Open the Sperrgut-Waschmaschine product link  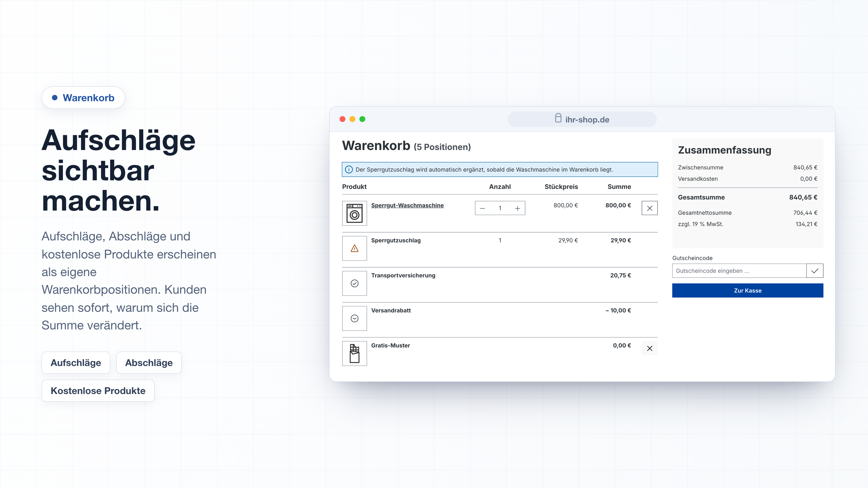tap(407, 205)
